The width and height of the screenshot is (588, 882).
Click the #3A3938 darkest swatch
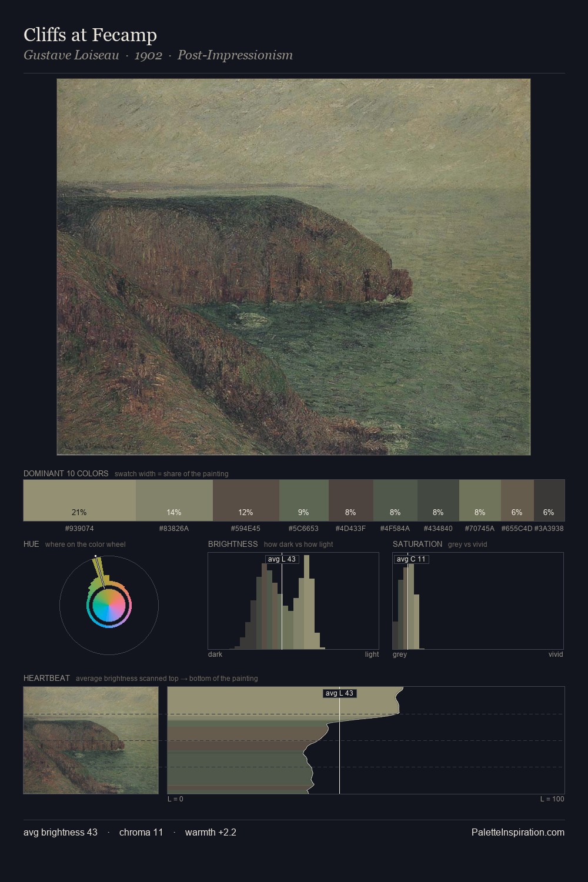coord(549,500)
